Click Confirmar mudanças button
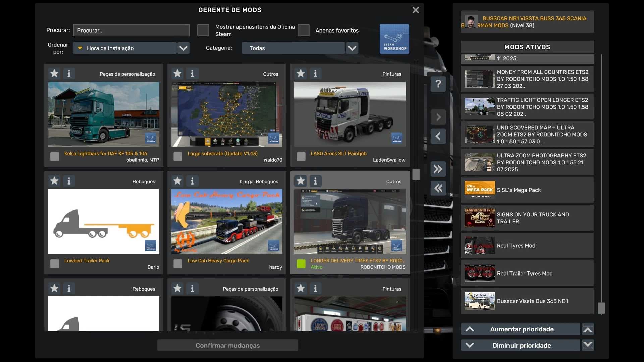The image size is (644, 362). [x=228, y=345]
